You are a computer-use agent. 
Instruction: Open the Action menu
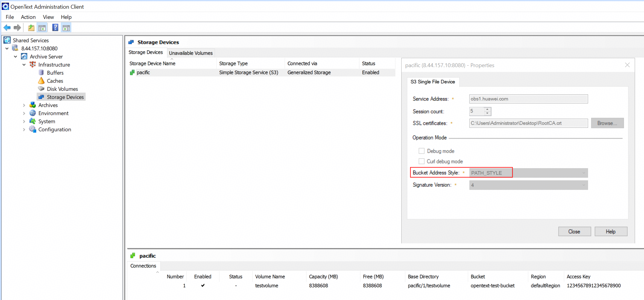28,17
